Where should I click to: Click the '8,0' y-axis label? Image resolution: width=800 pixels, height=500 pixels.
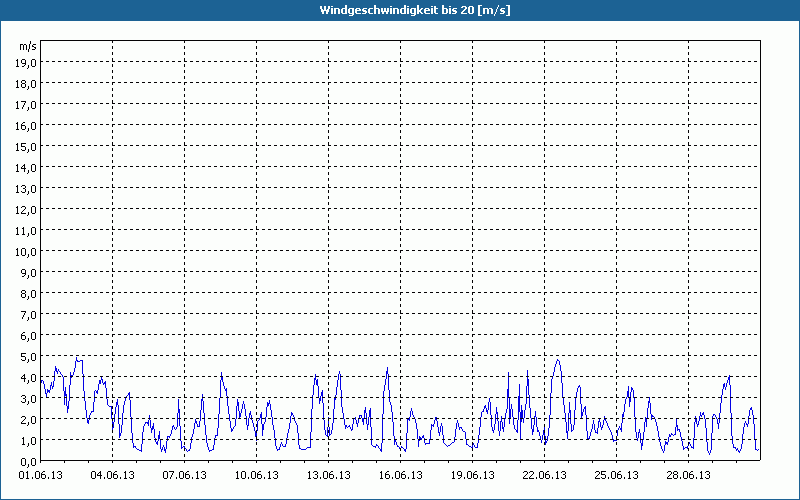(28, 294)
